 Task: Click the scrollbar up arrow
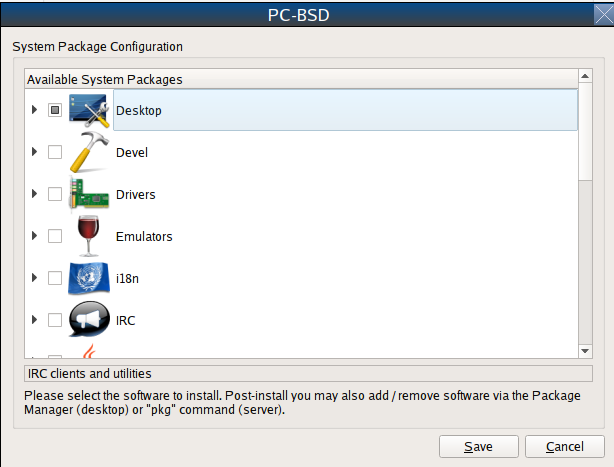585,76
